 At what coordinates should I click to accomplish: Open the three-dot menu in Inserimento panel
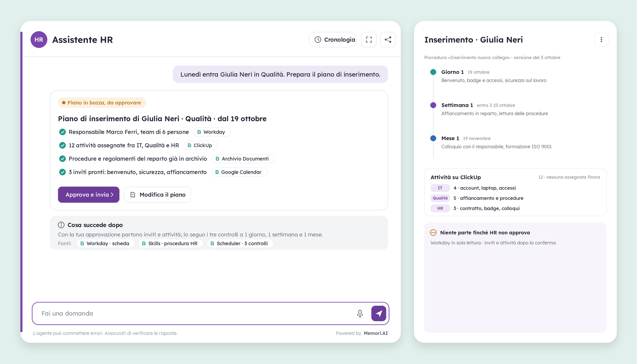click(x=601, y=39)
